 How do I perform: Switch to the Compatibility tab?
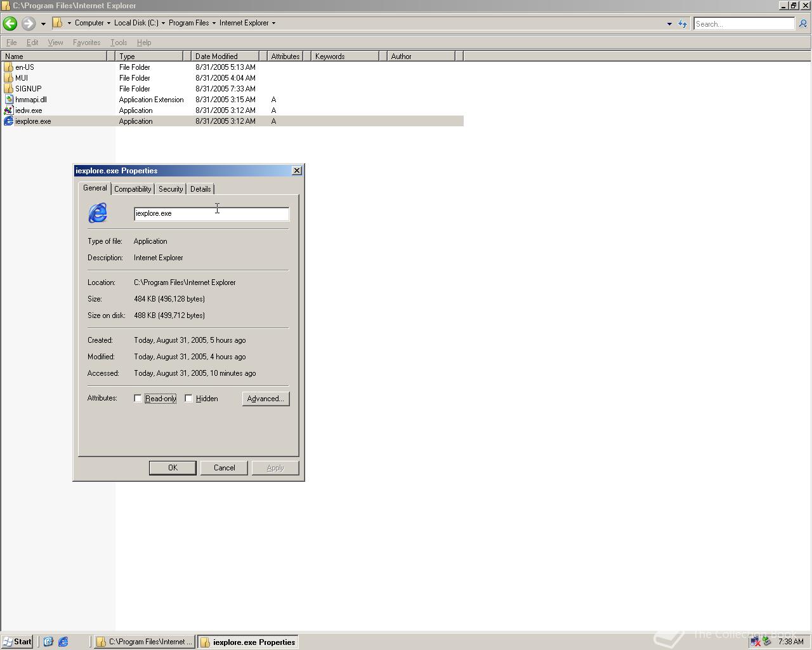coord(133,189)
